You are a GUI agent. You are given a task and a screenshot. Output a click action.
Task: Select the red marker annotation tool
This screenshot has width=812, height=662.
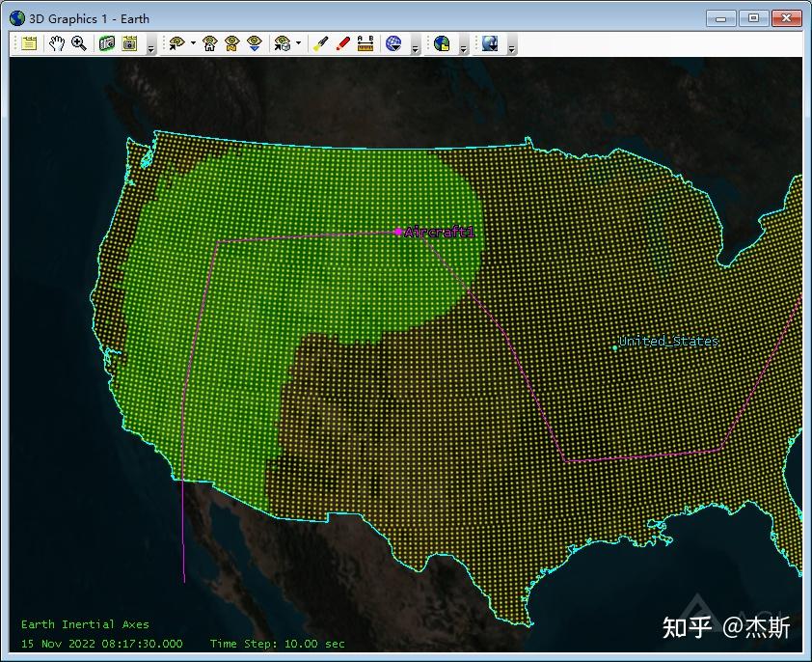point(342,43)
